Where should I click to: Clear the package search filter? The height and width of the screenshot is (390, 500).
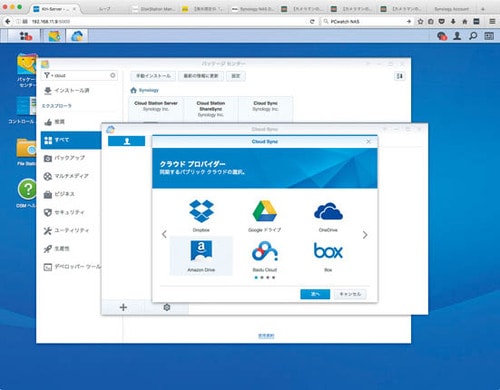(x=113, y=76)
